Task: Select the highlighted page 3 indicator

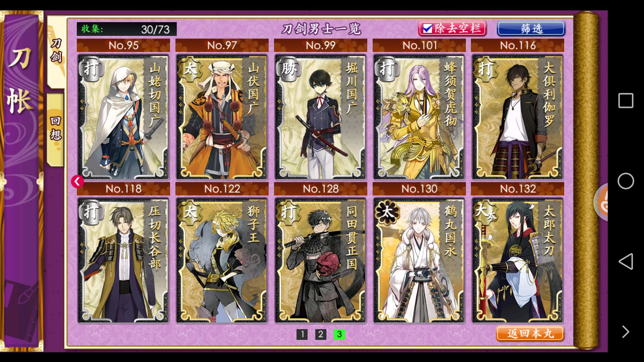Action: click(x=339, y=334)
